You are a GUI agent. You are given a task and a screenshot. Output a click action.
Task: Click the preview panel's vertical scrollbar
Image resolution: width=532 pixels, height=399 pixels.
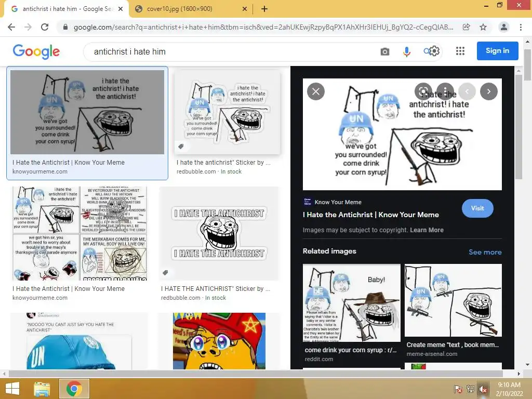(x=518, y=127)
